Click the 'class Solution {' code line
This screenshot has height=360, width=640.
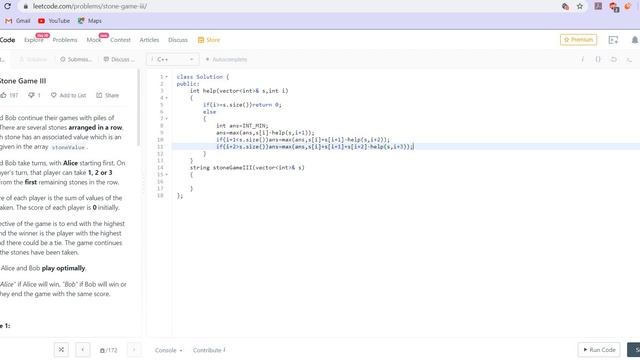click(203, 77)
